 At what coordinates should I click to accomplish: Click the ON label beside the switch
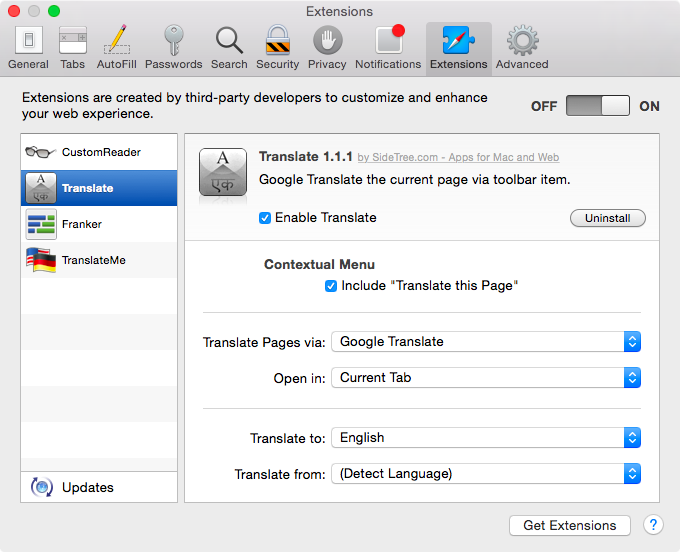click(649, 106)
